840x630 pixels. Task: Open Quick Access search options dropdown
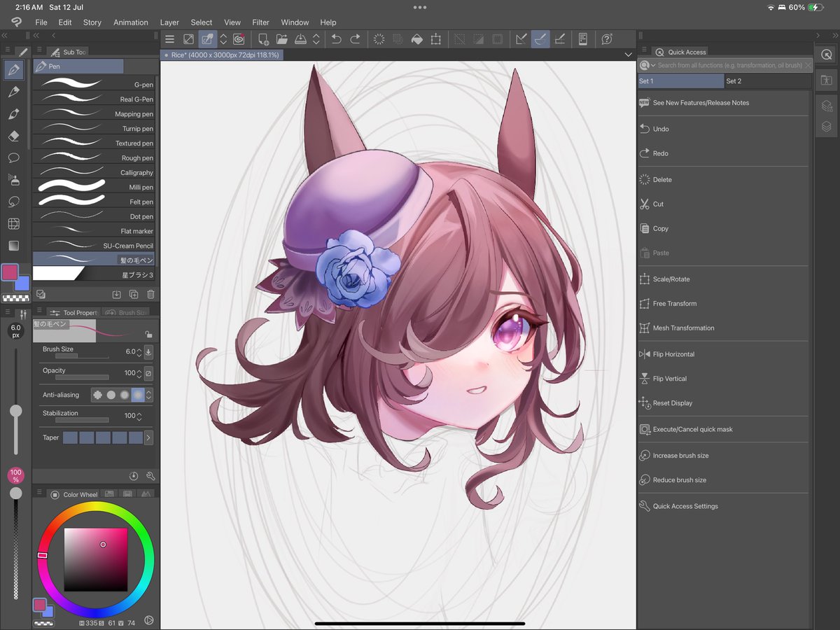click(x=647, y=65)
